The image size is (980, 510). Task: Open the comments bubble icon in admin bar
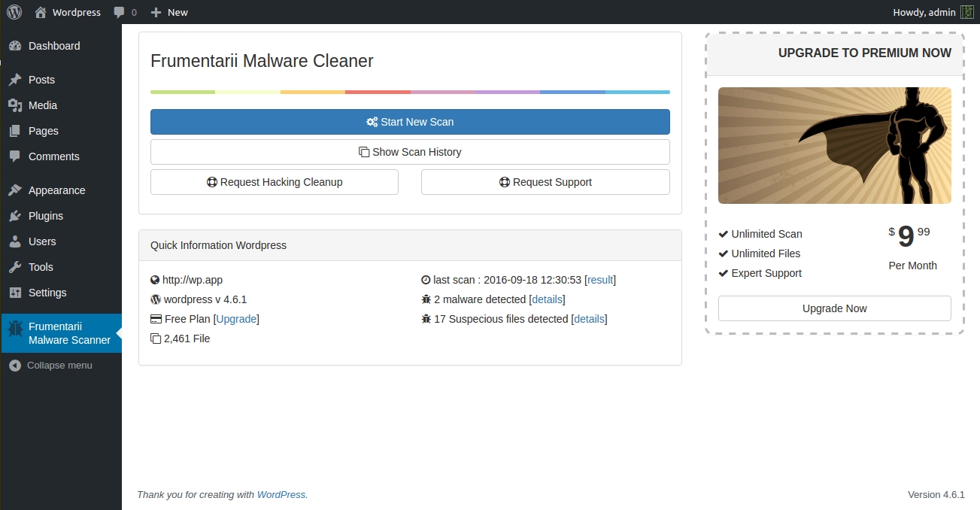point(120,13)
